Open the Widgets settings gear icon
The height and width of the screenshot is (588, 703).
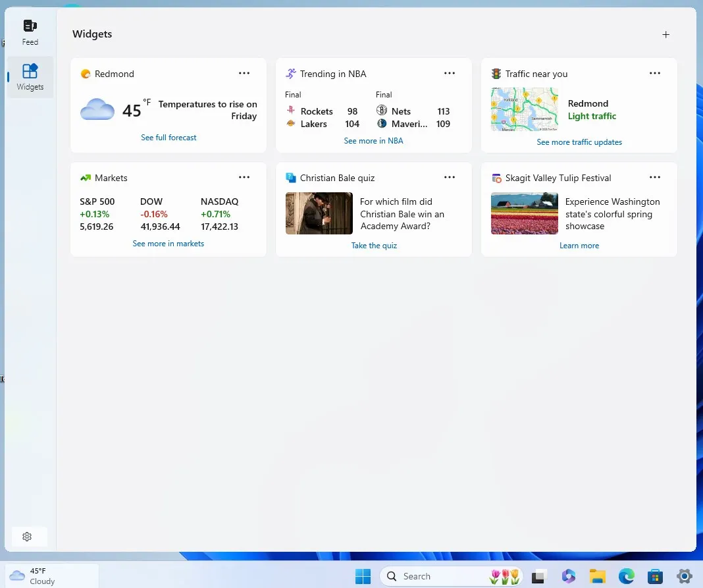[28, 537]
